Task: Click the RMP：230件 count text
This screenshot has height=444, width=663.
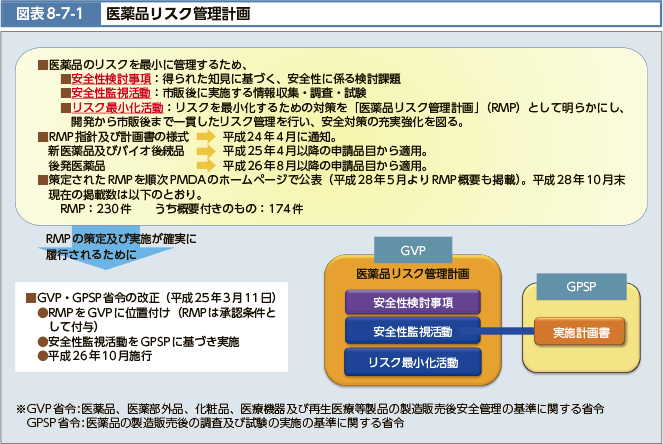Action: pyautogui.click(x=96, y=208)
